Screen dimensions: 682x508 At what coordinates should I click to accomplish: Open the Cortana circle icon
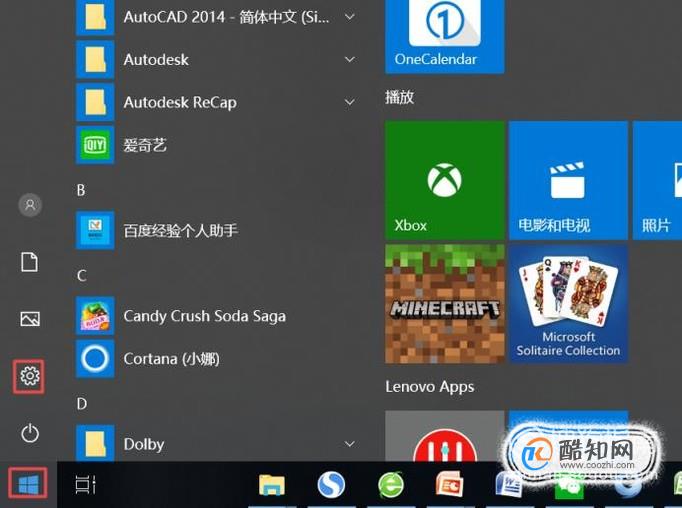tap(95, 358)
